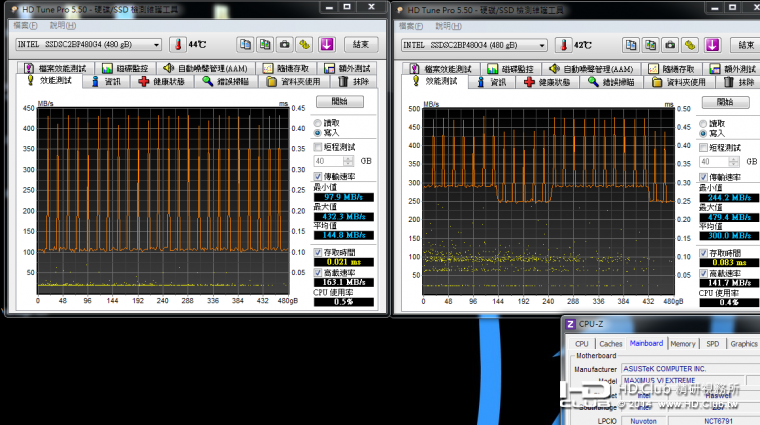
Task: Open Random Access tab icon in right window
Action: pyautogui.click(x=653, y=69)
